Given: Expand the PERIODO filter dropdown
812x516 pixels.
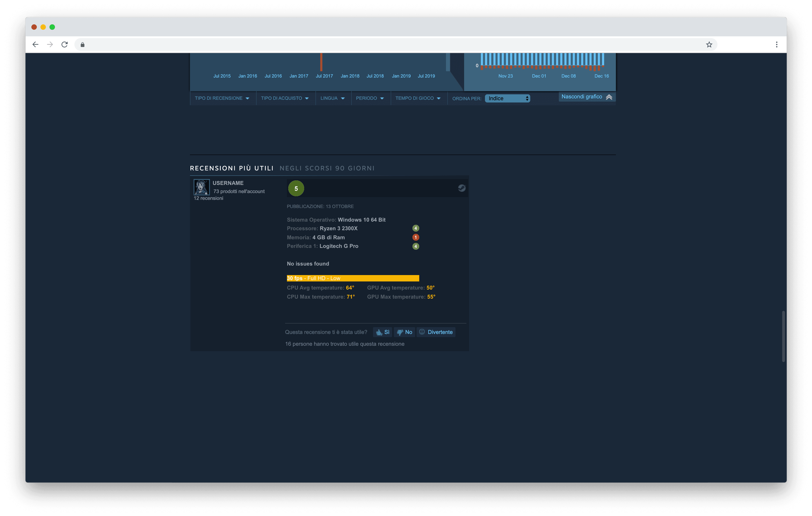Looking at the screenshot, I should (370, 98).
